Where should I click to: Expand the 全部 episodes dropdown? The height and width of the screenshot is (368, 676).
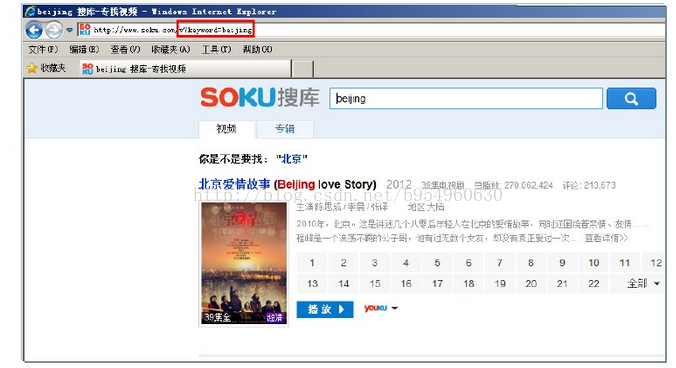pyautogui.click(x=643, y=284)
